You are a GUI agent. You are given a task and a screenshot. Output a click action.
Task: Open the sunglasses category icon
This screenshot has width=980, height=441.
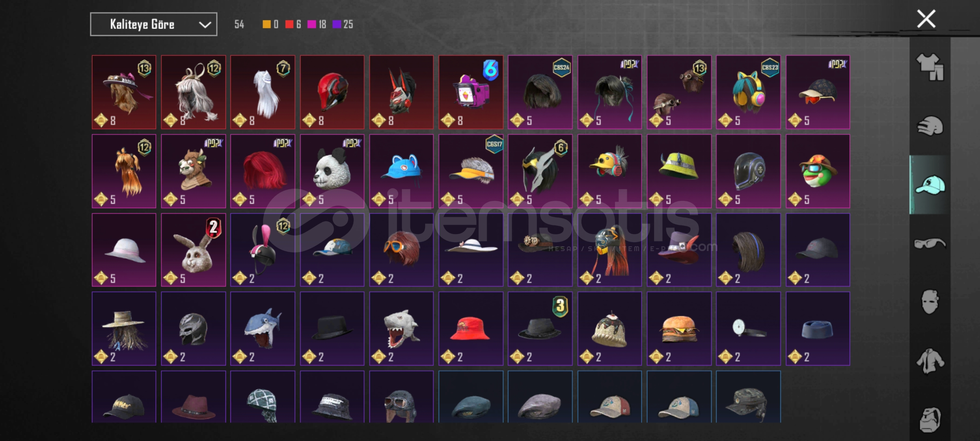(x=930, y=243)
